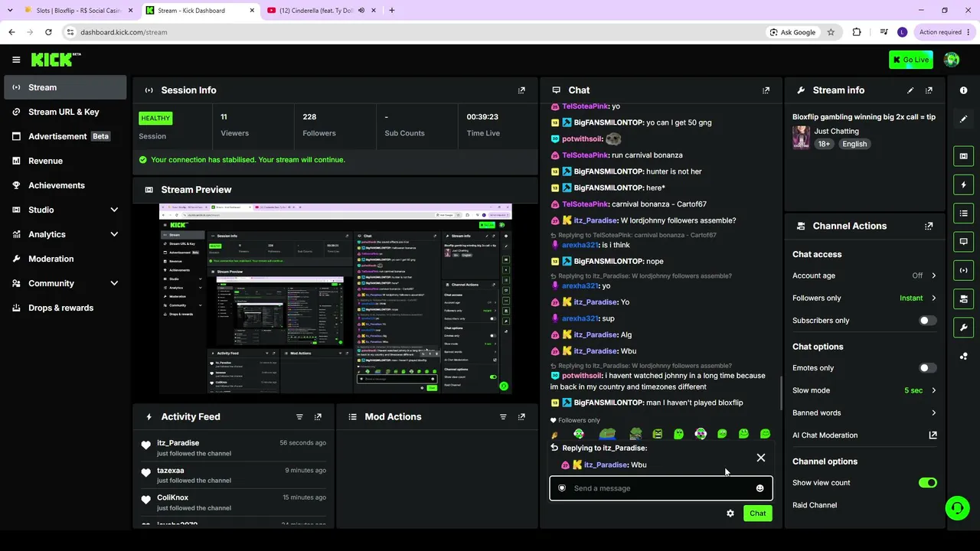Pop out the Stream info panel
The width and height of the screenshot is (980, 551).
tap(929, 90)
